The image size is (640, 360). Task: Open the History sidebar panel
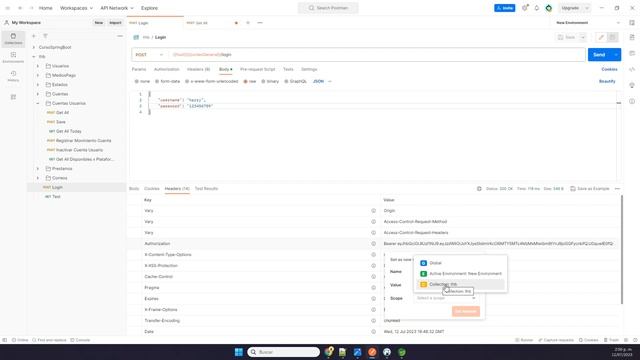13,76
